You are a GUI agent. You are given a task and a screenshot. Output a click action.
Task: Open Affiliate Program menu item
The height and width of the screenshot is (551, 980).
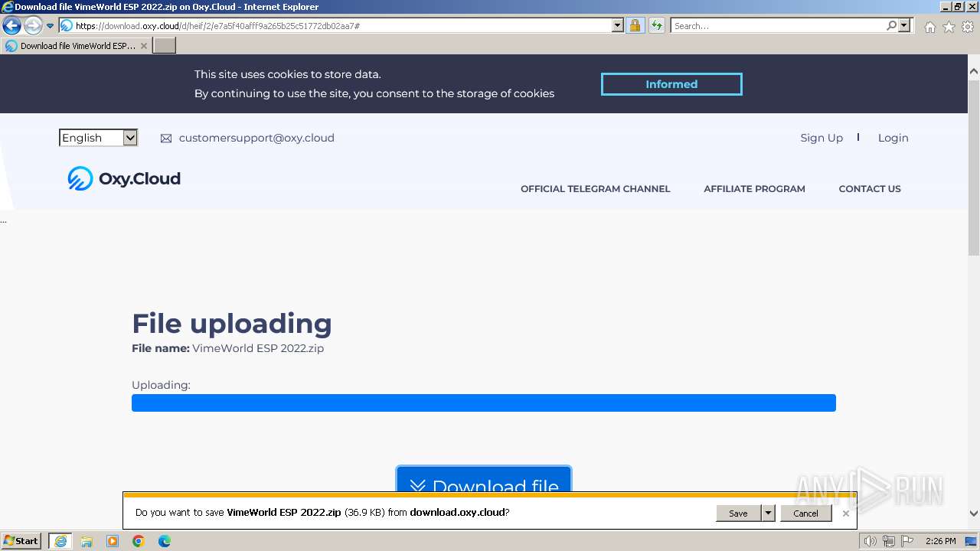tap(754, 189)
